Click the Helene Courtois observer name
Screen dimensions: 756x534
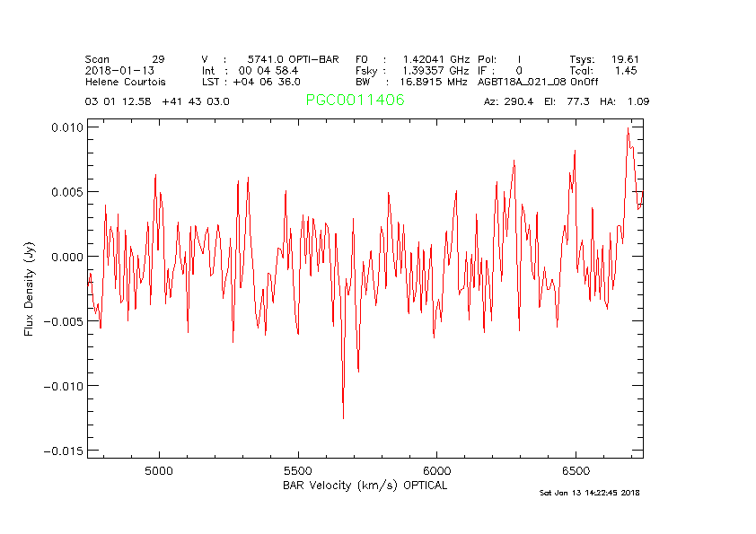point(125,82)
